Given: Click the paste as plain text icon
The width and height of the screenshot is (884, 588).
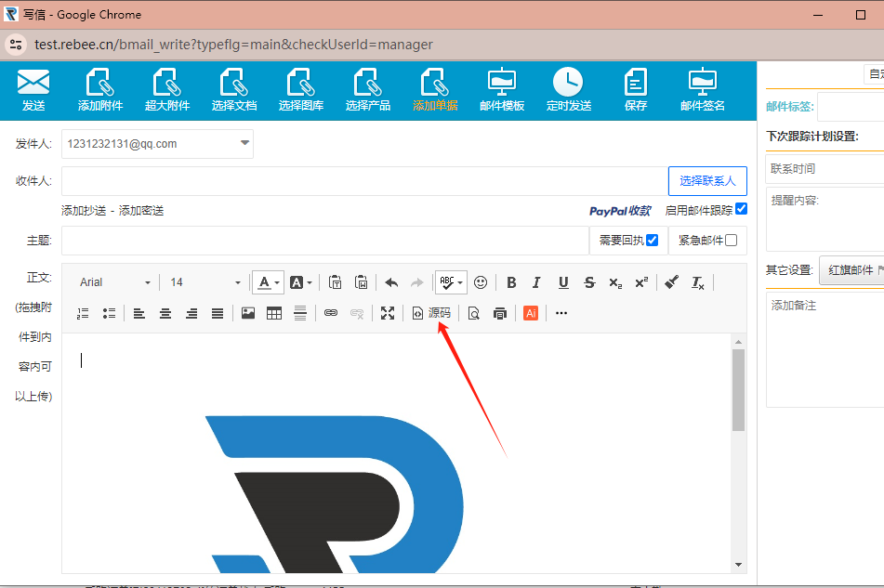Looking at the screenshot, I should pos(335,282).
